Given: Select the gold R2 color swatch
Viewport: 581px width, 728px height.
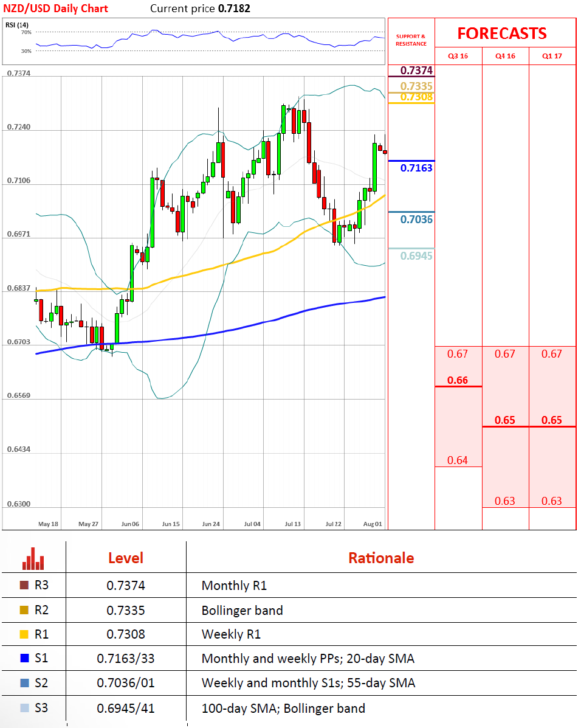Looking at the screenshot, I should pos(24,610).
